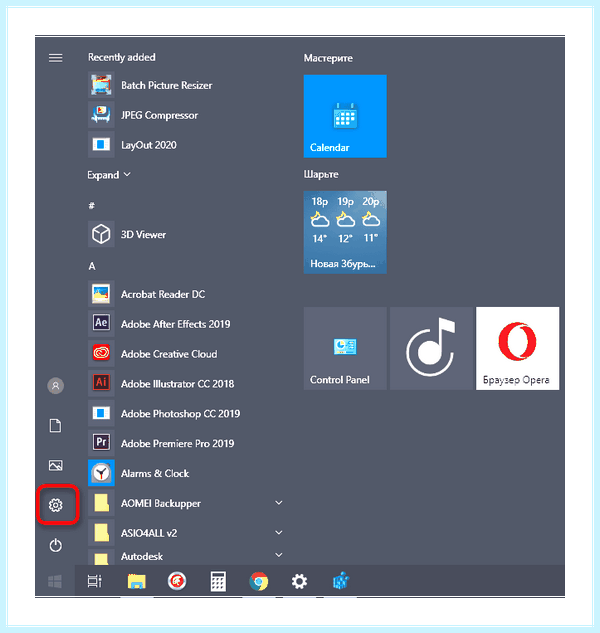Click the Adobe Illustrator Ai icon
Screen dimensions: 600x633
point(101,383)
